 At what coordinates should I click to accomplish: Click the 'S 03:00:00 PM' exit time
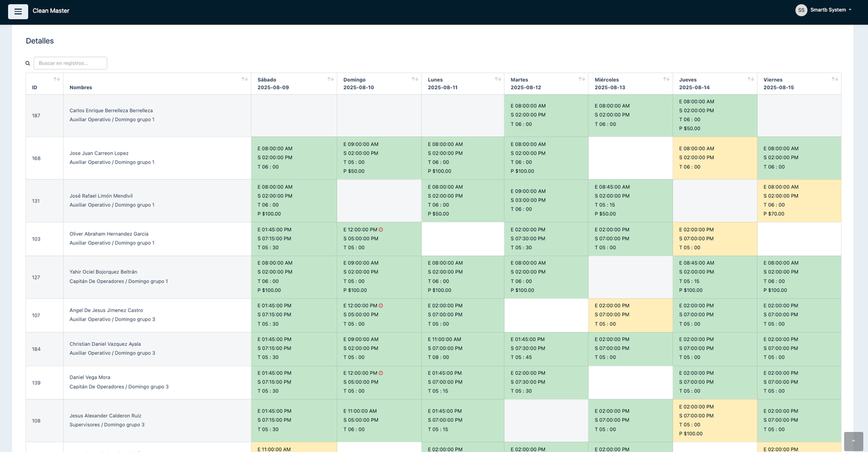(528, 200)
